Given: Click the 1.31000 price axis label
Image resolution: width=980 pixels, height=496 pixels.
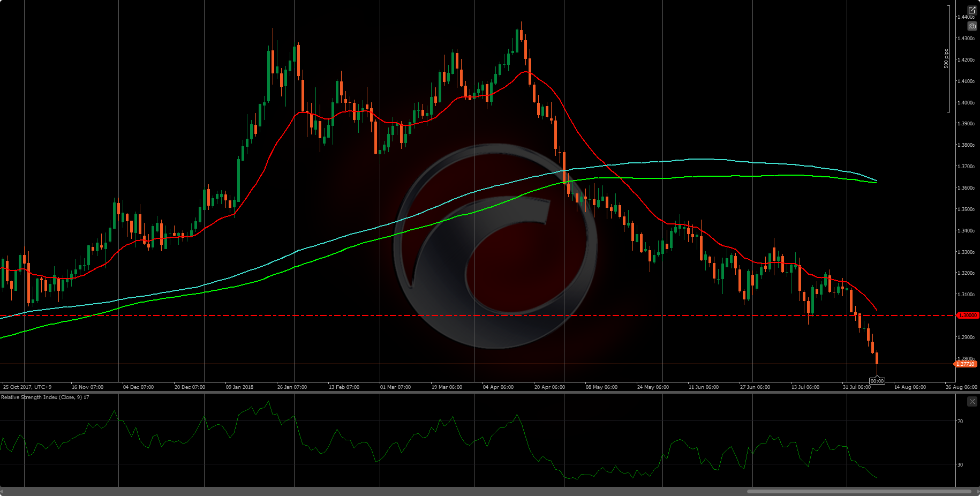Looking at the screenshot, I should click(966, 295).
